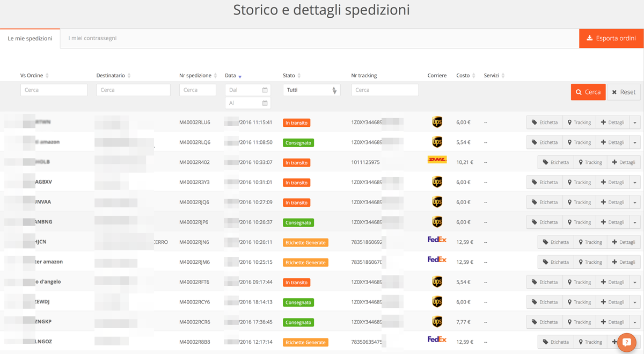Click DHL carrier logo for shipment M40002R402

(437, 160)
